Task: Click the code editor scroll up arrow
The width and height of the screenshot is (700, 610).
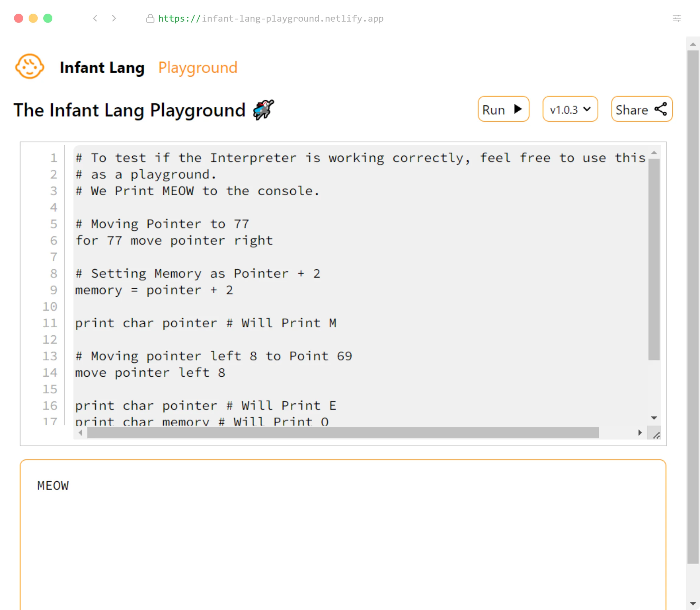Action: pyautogui.click(x=654, y=153)
